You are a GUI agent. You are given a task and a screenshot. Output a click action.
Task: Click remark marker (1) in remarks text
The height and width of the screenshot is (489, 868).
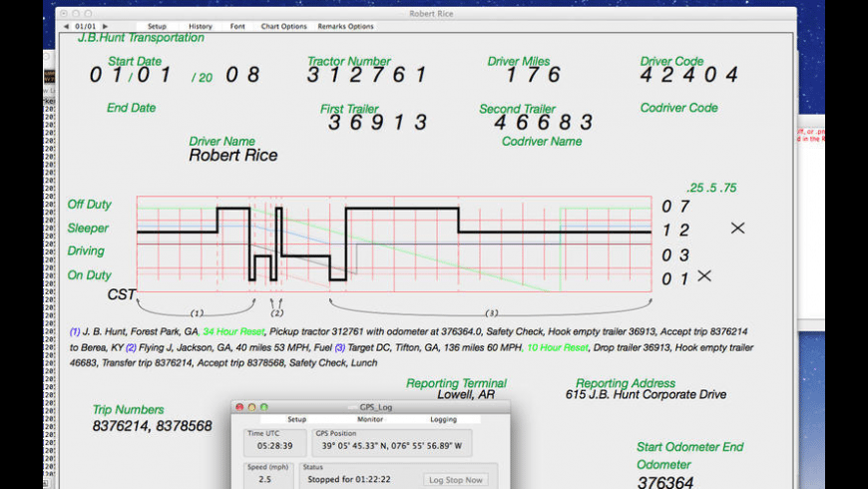(x=75, y=331)
